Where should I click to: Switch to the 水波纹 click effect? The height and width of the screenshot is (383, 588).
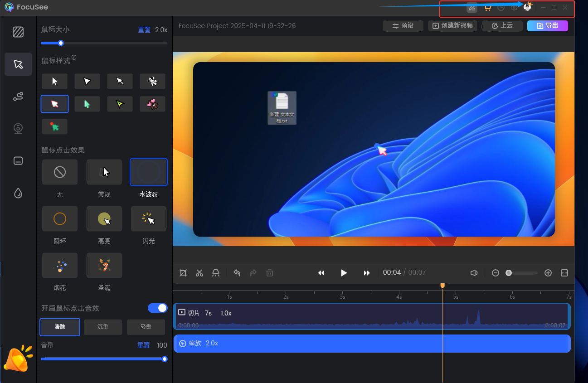148,172
